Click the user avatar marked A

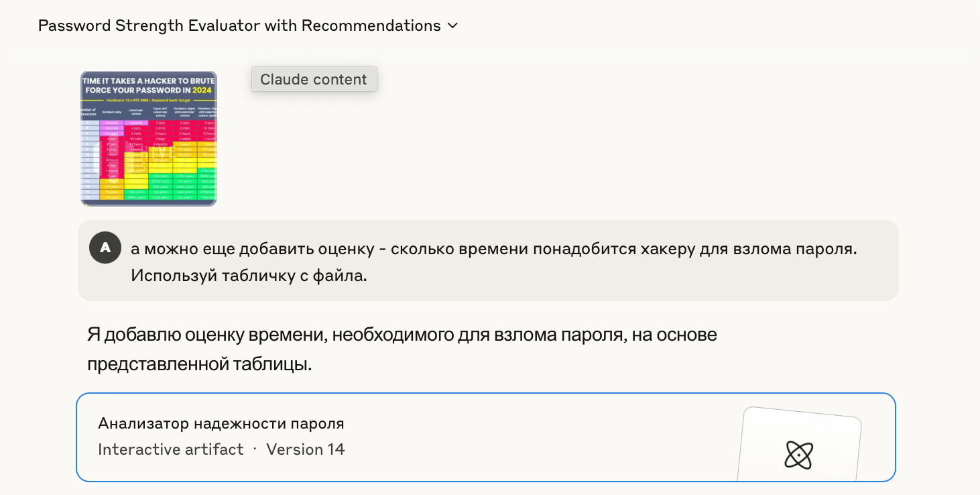(x=105, y=248)
